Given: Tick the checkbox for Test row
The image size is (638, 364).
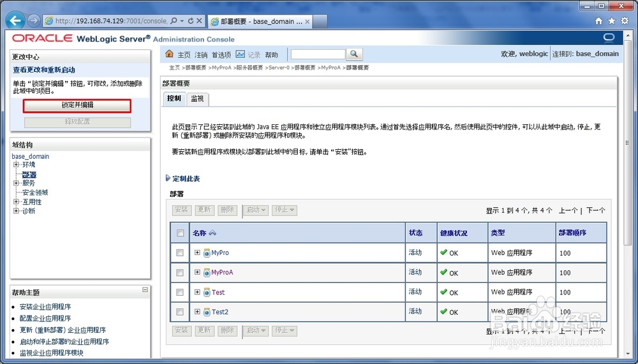Looking at the screenshot, I should pos(180,292).
